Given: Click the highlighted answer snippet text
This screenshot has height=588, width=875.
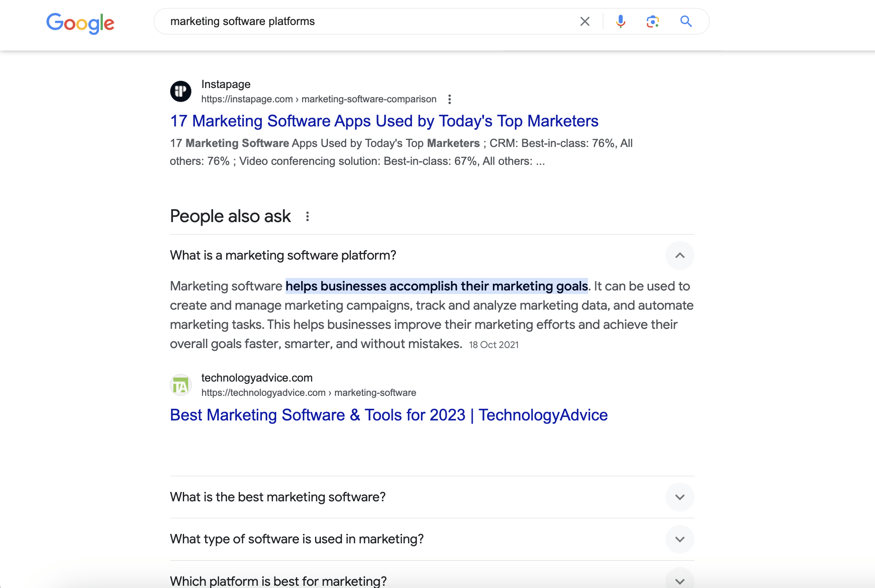Looking at the screenshot, I should (437, 286).
